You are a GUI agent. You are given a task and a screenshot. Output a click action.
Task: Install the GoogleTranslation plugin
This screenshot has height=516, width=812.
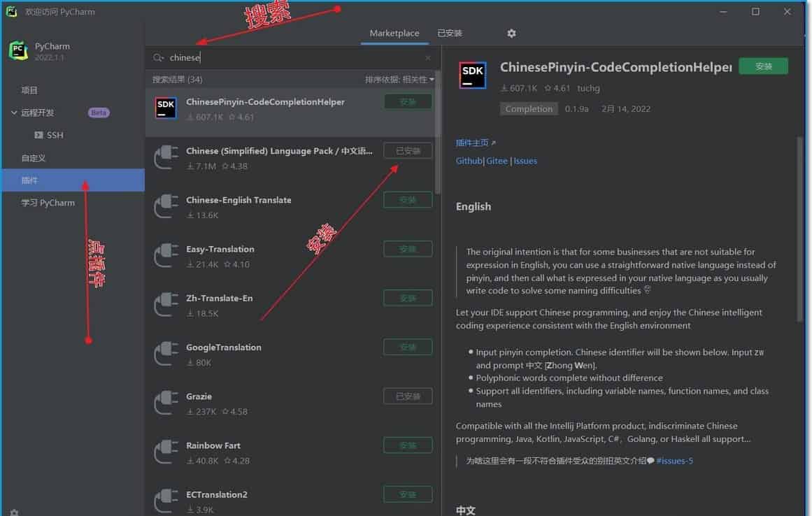pyautogui.click(x=408, y=347)
